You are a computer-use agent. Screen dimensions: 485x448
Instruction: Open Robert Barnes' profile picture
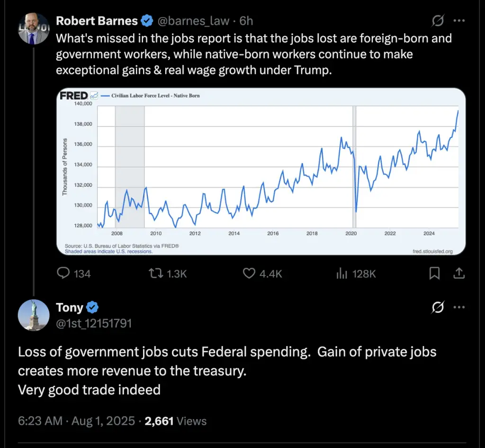tap(34, 28)
